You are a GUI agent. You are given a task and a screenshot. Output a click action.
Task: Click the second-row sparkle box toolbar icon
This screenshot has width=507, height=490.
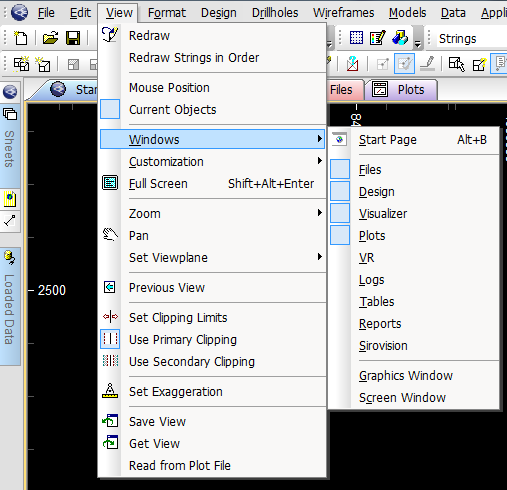[43, 64]
